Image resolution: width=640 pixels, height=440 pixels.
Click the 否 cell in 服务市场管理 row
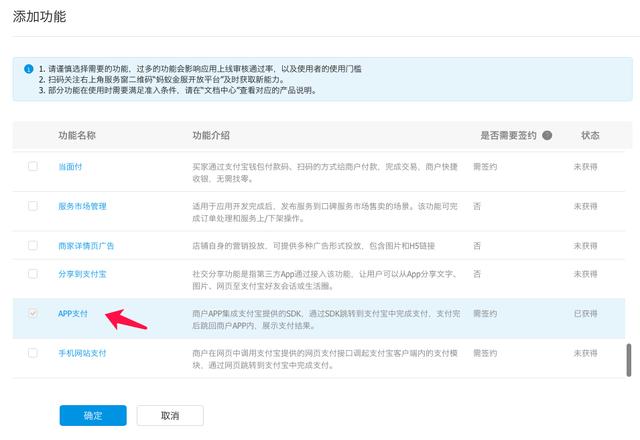pos(477,206)
